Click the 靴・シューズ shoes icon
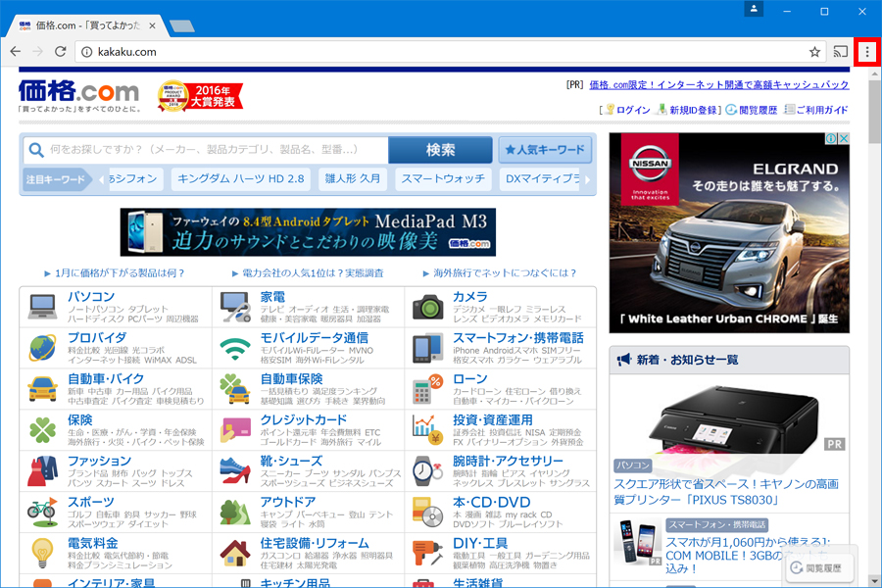Viewport: 882px width, 588px height. coord(235,471)
